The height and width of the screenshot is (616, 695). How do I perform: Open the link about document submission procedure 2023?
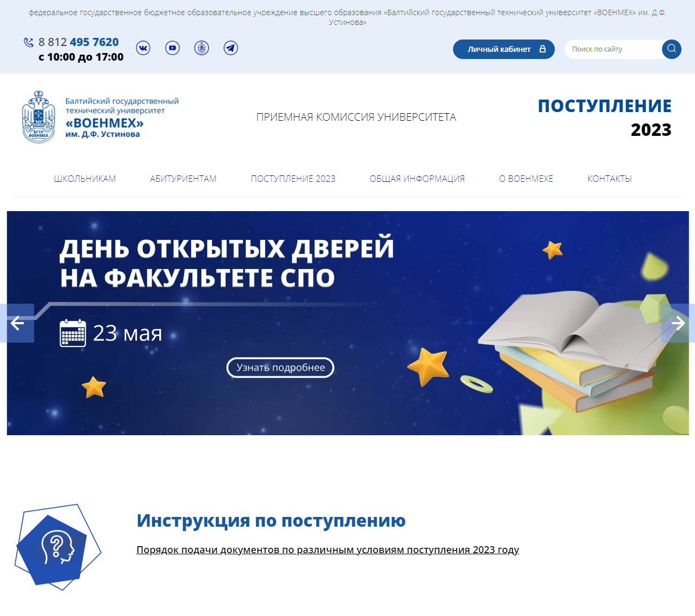(x=327, y=549)
